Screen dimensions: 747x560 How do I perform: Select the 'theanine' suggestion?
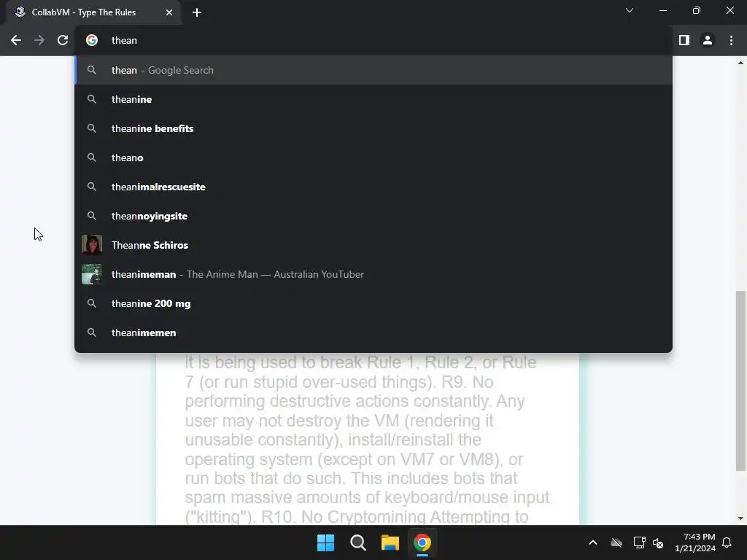coord(373,99)
